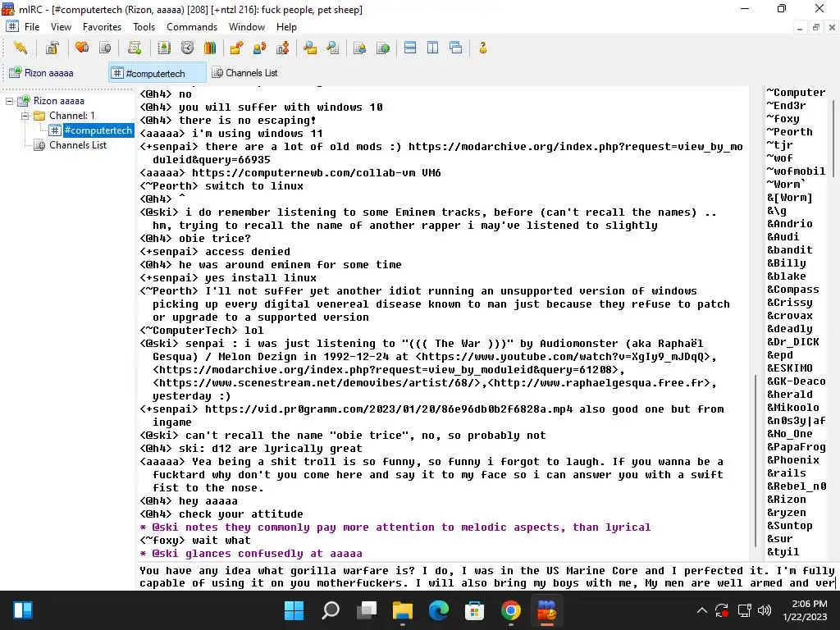The height and width of the screenshot is (630, 840).
Task: Open the raphaelgesqua.free.fr link
Action: [x=599, y=383]
